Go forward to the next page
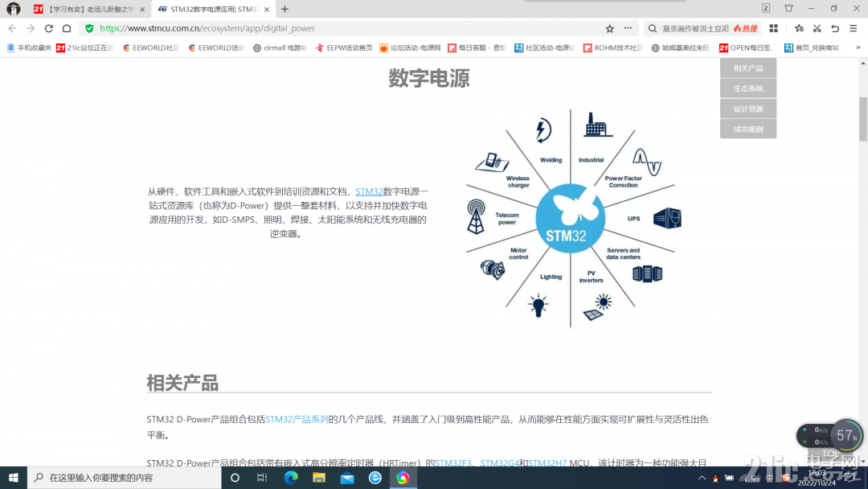 31,28
